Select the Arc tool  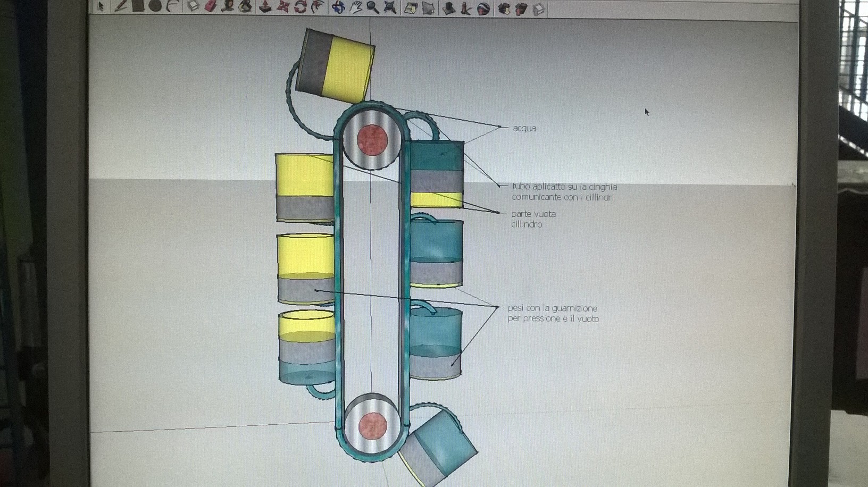click(x=172, y=6)
